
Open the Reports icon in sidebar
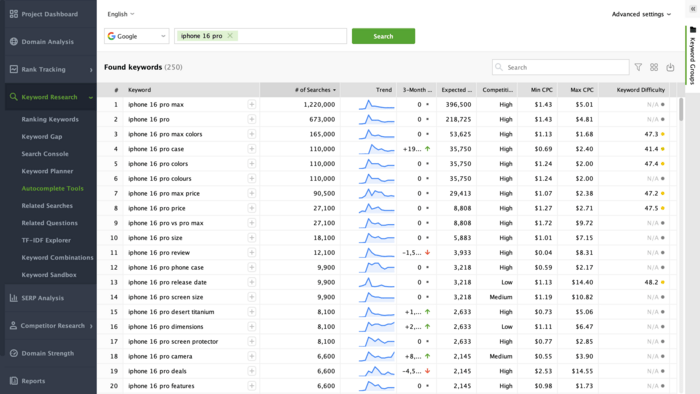(x=14, y=381)
